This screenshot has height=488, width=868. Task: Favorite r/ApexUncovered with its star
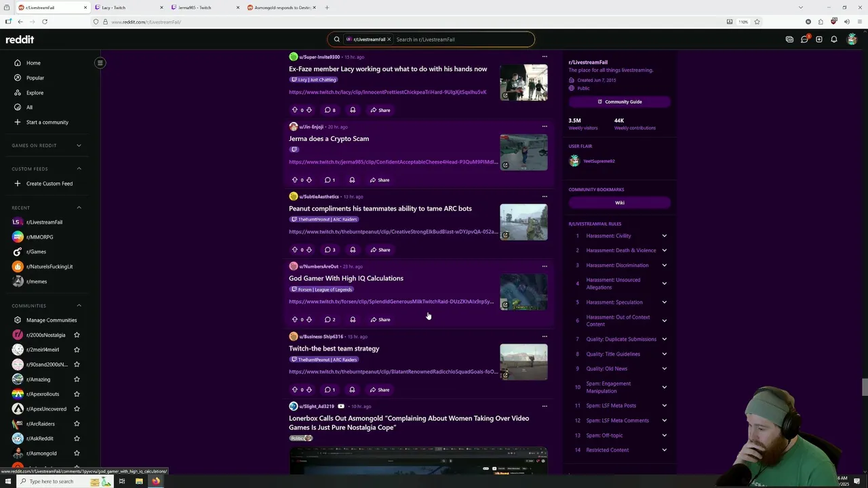(77, 409)
